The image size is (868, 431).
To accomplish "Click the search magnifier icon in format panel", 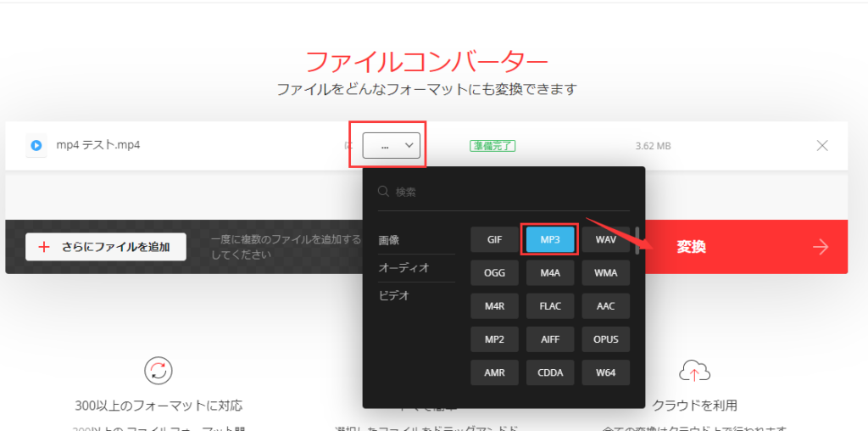I will tap(384, 192).
